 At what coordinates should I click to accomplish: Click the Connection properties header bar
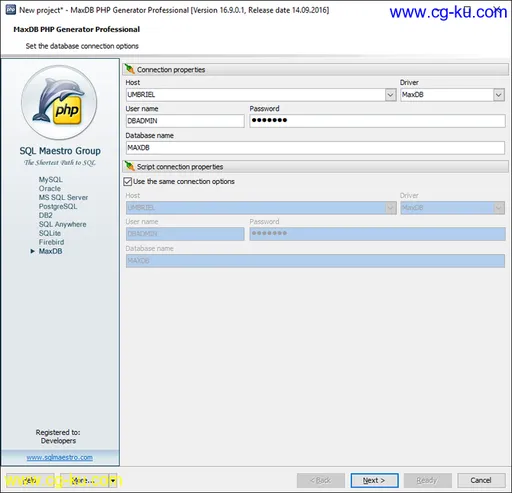(316, 69)
